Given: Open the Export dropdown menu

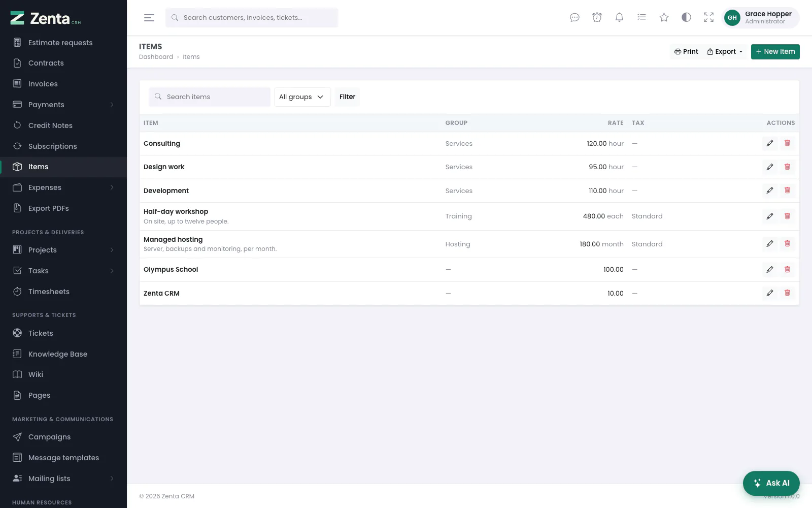Looking at the screenshot, I should coord(725,51).
